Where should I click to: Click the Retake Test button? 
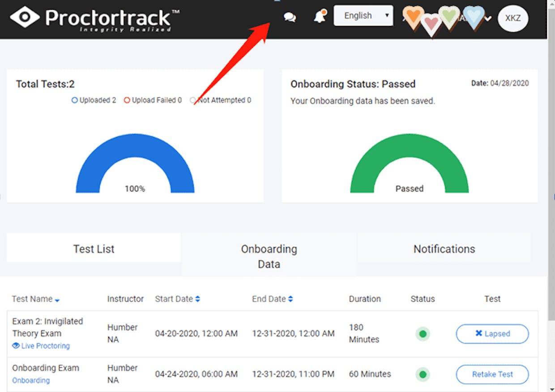492,375
